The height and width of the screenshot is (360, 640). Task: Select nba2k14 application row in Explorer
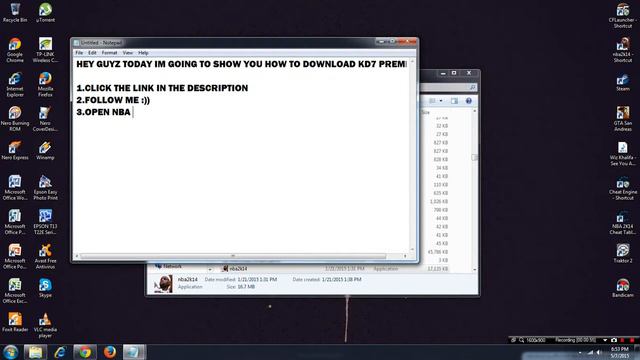click(x=335, y=269)
